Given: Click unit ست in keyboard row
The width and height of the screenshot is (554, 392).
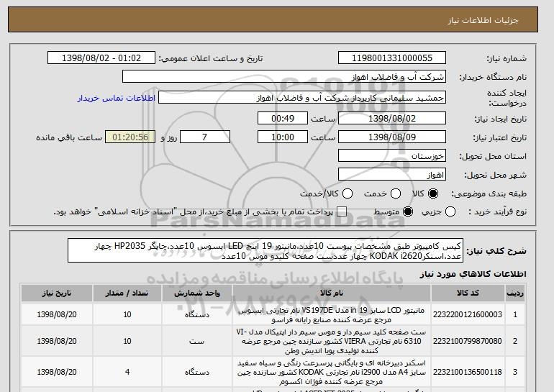Looking at the screenshot, I should [x=197, y=342].
